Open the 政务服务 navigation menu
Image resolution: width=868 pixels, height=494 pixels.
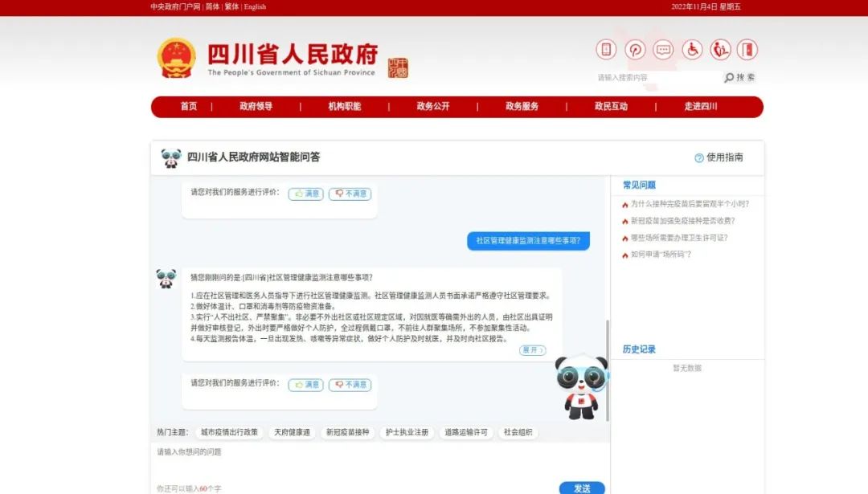click(x=522, y=107)
